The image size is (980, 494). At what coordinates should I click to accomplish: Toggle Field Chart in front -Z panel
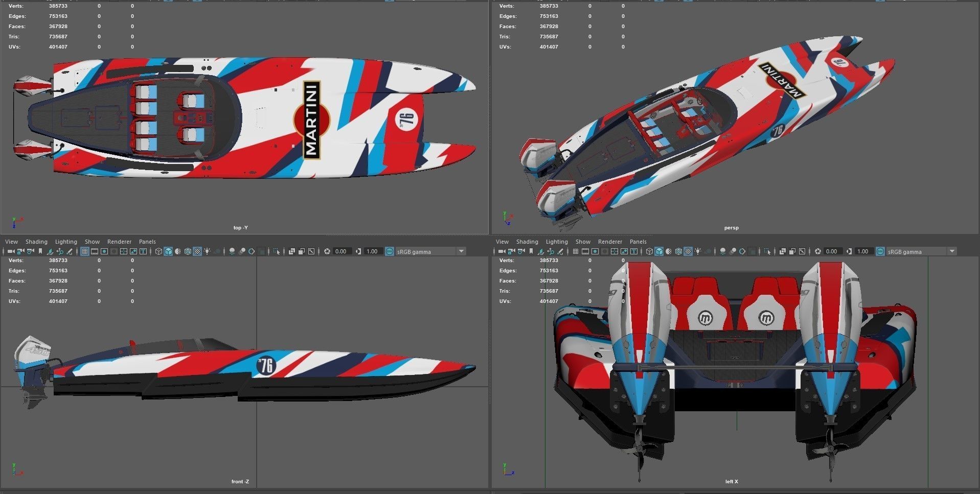[x=123, y=251]
